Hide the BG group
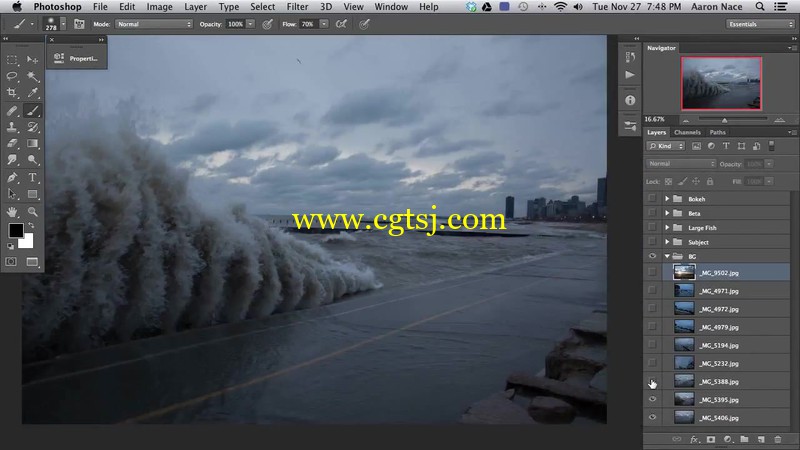This screenshot has height=450, width=800. pos(652,256)
